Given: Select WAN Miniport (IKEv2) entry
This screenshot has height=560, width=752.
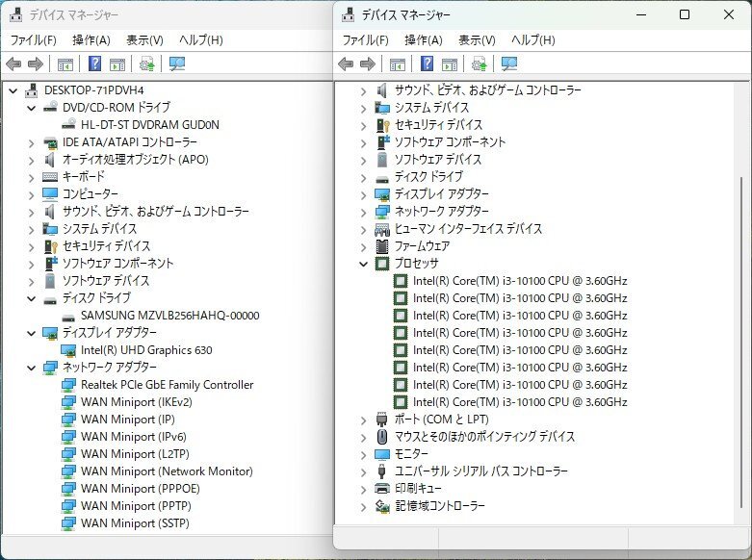Looking at the screenshot, I should tap(136, 402).
